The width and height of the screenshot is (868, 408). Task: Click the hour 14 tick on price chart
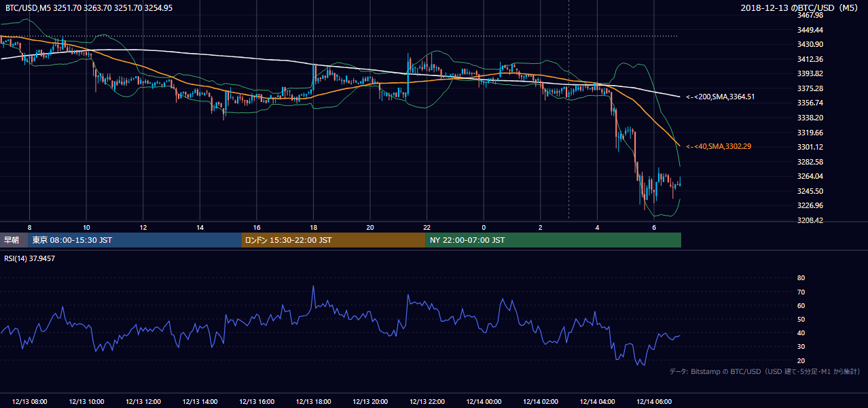(x=200, y=227)
